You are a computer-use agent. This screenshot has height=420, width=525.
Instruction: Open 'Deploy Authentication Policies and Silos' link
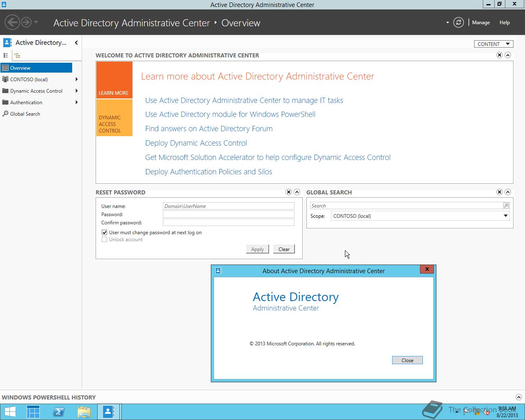(209, 172)
